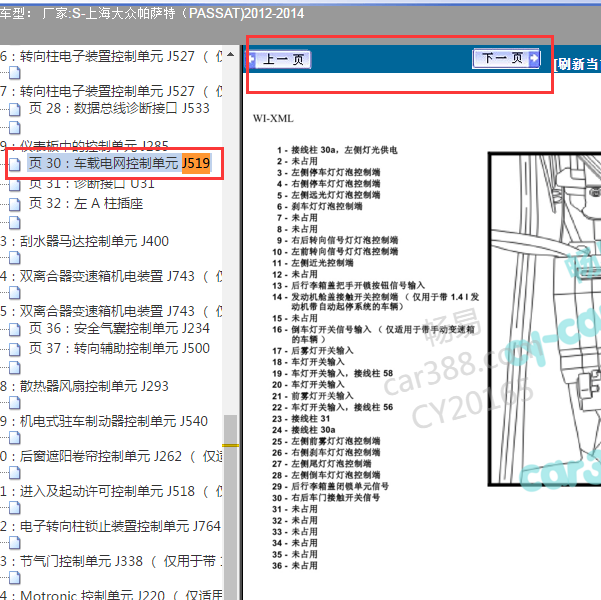The width and height of the screenshot is (601, 600).
Task: Click the 刷新当 refresh link
Action: coord(576,64)
